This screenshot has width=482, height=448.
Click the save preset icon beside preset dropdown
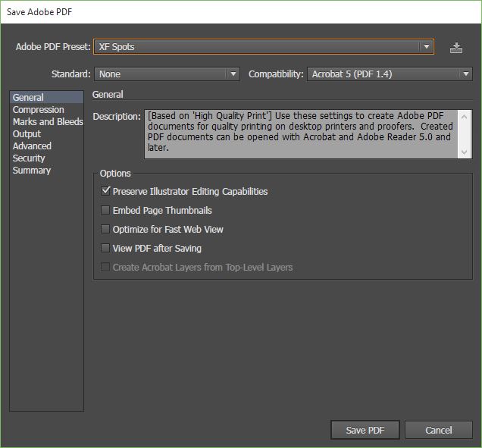point(455,47)
